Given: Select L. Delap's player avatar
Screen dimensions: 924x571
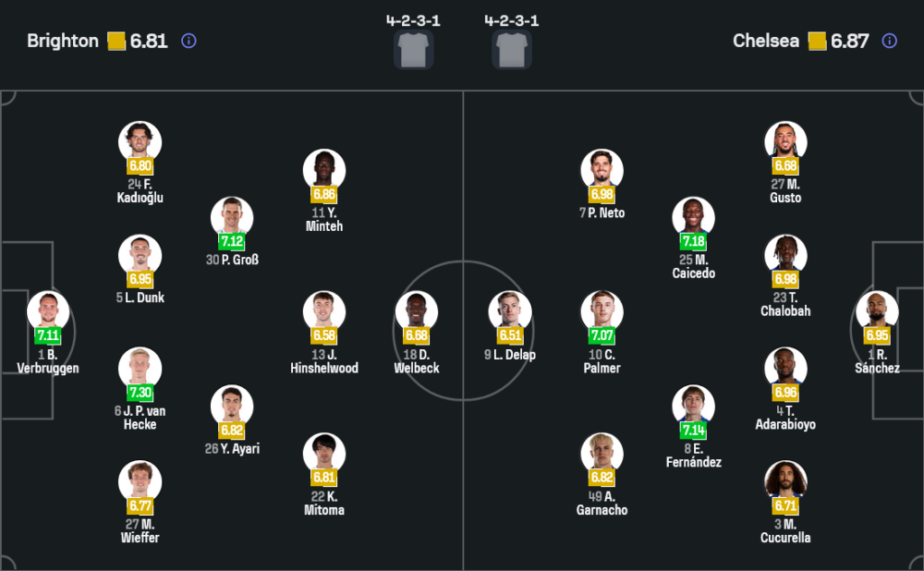Looking at the screenshot, I should point(510,311).
